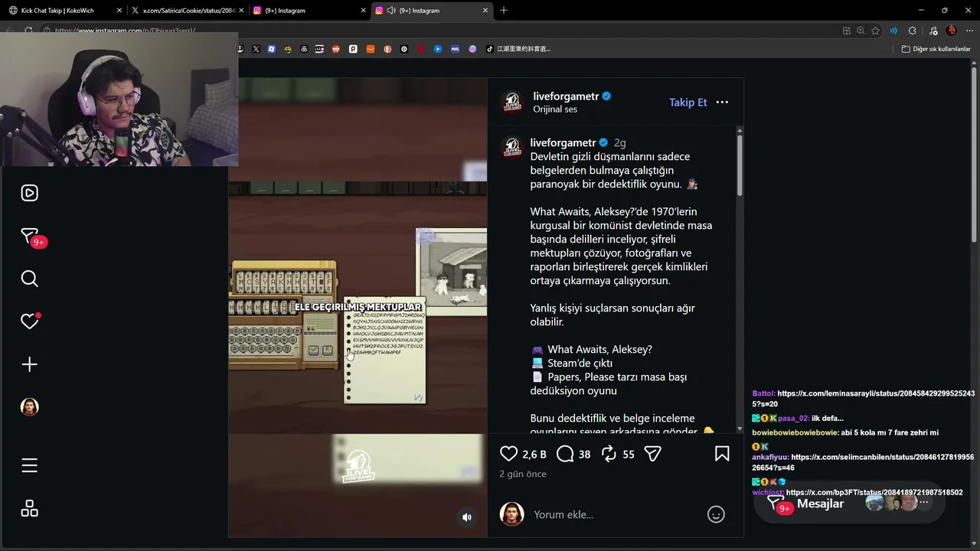Switch to the unmuted first Instagram tab
980x551 pixels.
coord(309,11)
